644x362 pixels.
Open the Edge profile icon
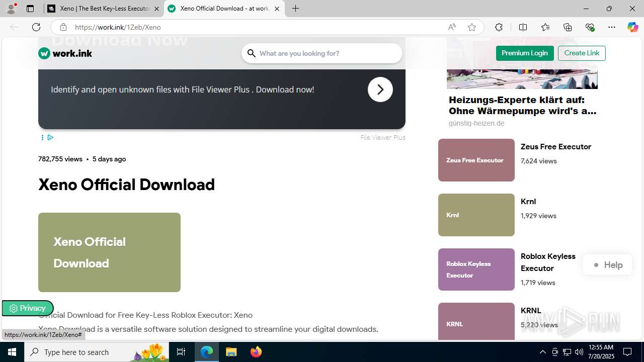(11, 9)
